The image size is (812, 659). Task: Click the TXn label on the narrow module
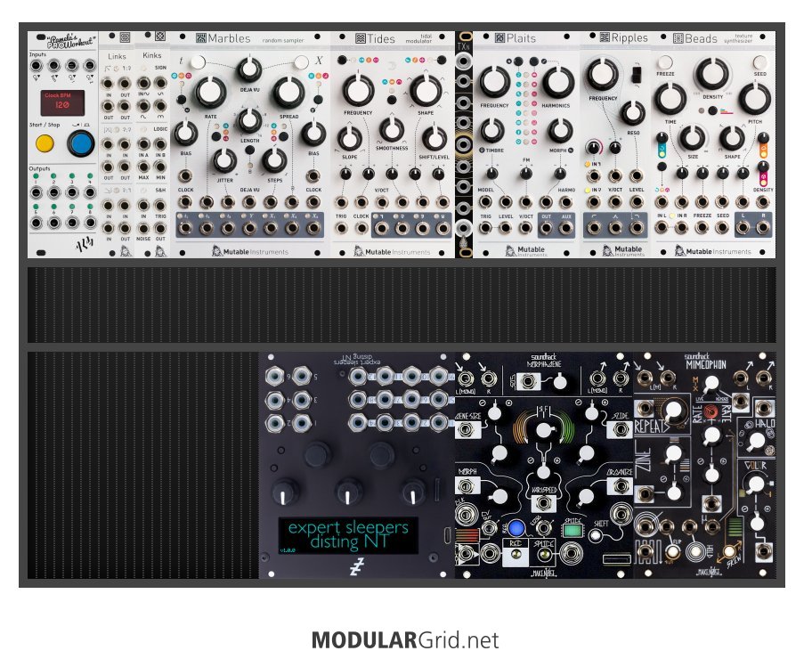[464, 46]
